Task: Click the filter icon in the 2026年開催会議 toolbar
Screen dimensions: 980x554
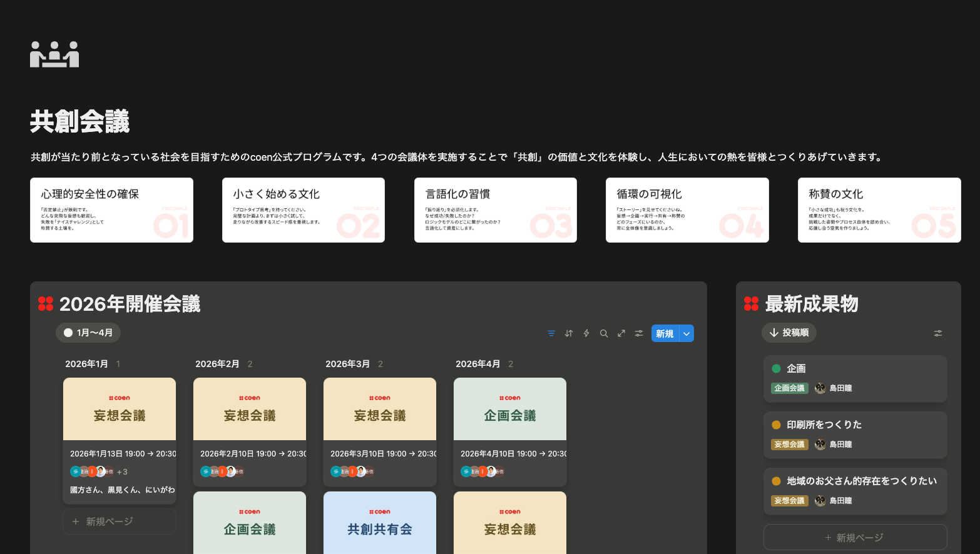Action: [551, 333]
